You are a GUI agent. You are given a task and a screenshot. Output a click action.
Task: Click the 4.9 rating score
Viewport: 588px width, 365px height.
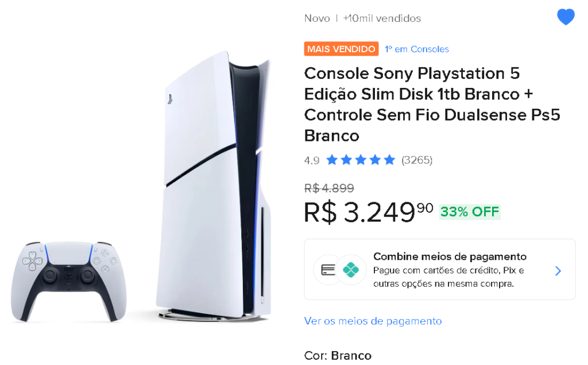[312, 160]
